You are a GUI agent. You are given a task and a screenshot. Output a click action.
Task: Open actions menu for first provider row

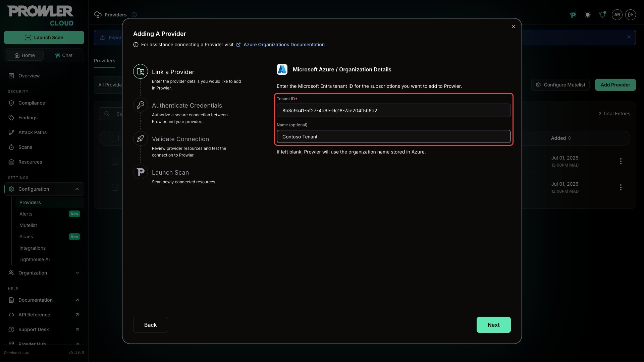point(621,161)
